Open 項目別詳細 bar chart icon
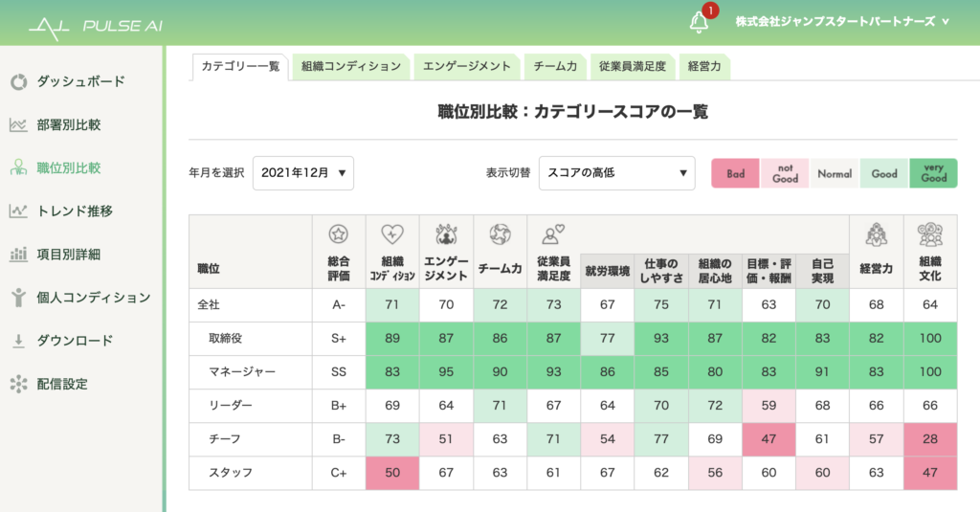Viewport: 980px width, 512px height. (x=18, y=255)
